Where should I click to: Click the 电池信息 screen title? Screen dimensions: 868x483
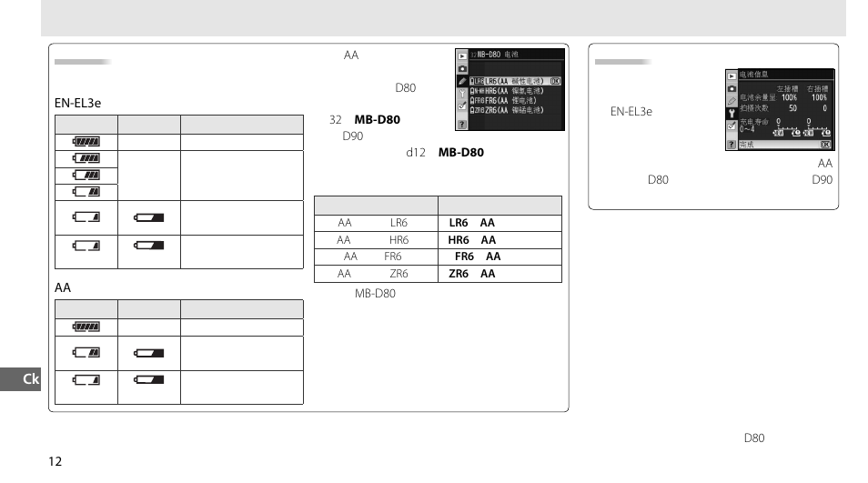pyautogui.click(x=754, y=75)
